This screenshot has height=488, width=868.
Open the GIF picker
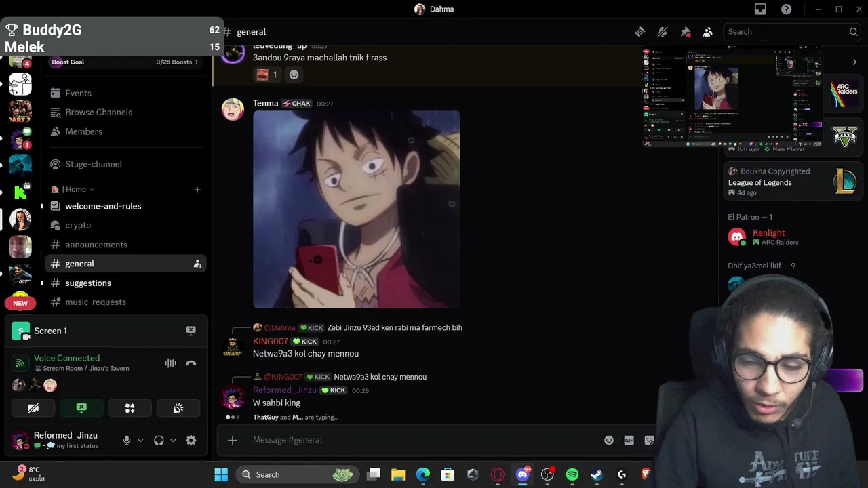[629, 441]
